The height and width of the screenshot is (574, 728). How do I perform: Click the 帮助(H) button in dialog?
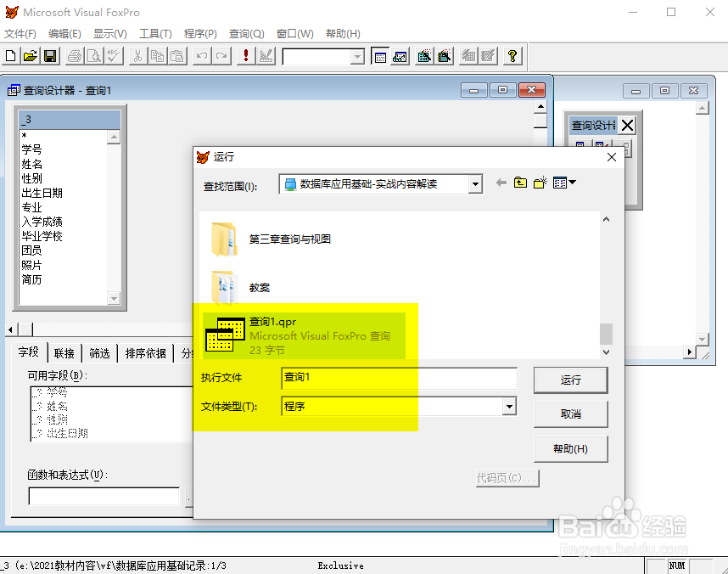point(571,449)
